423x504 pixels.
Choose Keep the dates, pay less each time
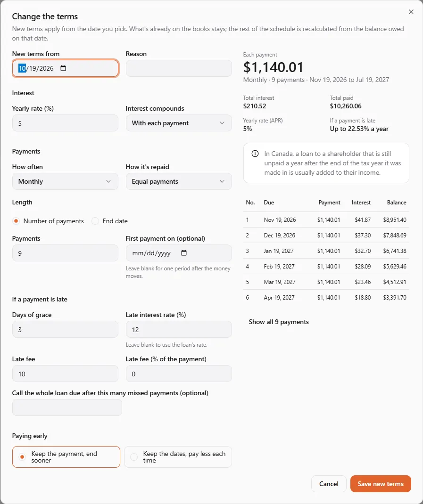pos(178,457)
